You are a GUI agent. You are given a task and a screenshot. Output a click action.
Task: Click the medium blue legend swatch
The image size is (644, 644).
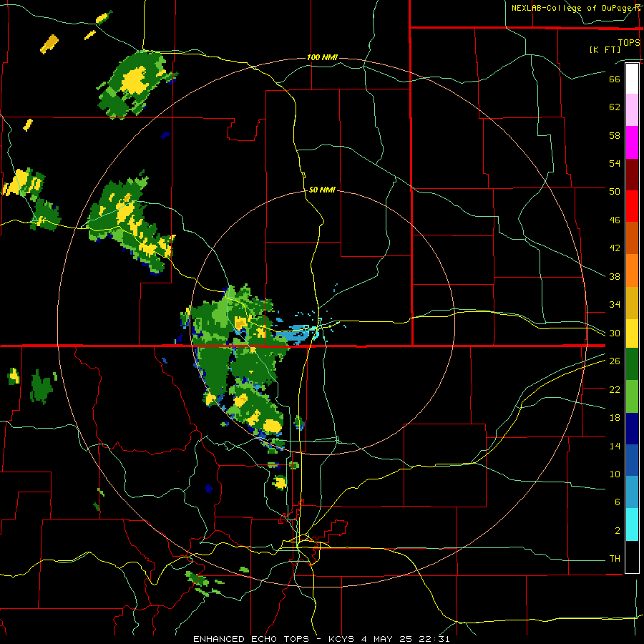tap(632, 460)
